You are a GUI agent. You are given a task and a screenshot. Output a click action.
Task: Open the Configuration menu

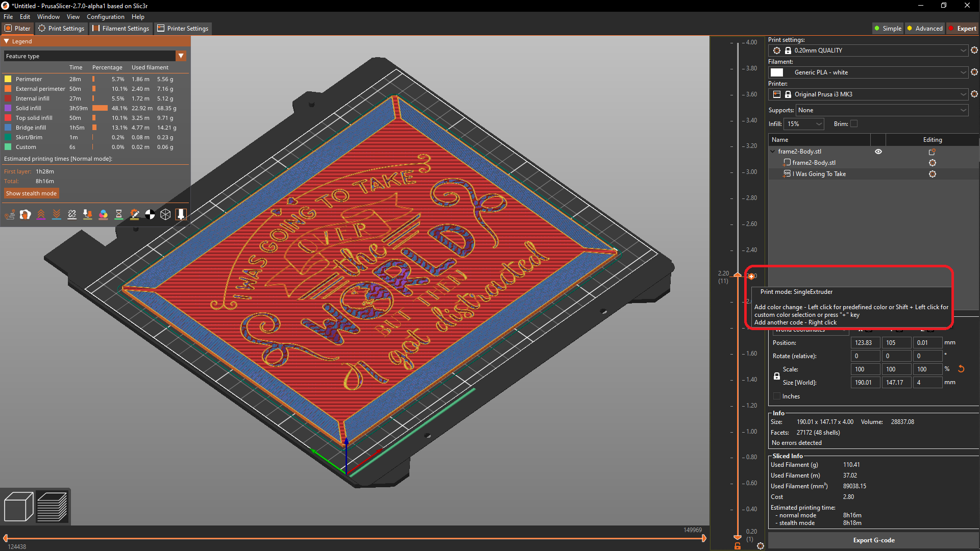click(x=106, y=16)
